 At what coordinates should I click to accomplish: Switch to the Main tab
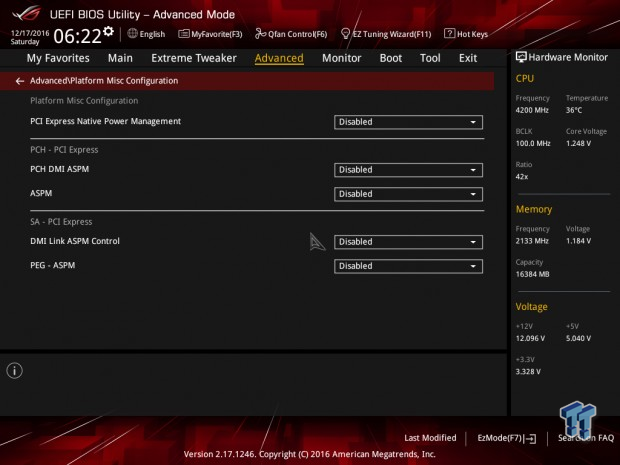(120, 58)
